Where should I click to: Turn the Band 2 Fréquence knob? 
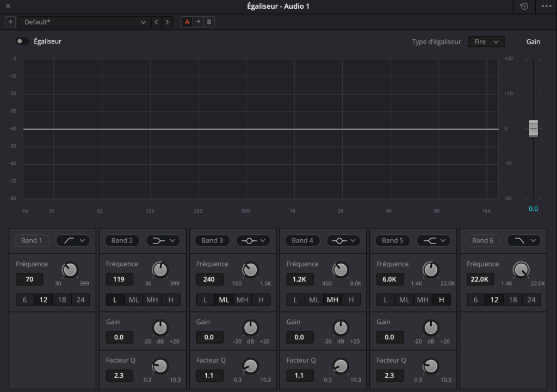coord(160,270)
